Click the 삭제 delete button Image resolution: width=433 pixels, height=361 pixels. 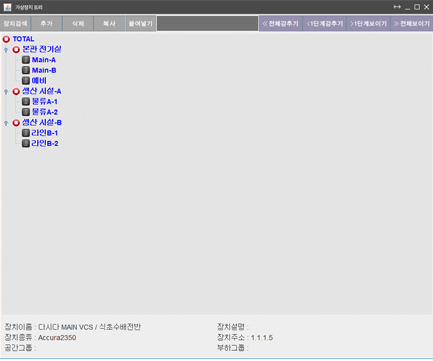click(x=78, y=24)
